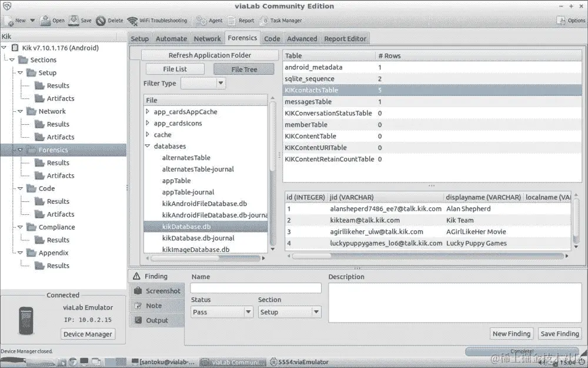Open Artifacts under Forensics section
Viewport: 588px width, 368px height.
click(x=61, y=175)
